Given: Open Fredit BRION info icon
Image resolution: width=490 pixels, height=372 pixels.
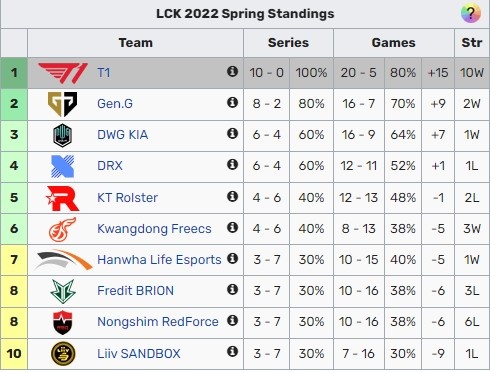Looking at the screenshot, I should pyautogui.click(x=232, y=289).
